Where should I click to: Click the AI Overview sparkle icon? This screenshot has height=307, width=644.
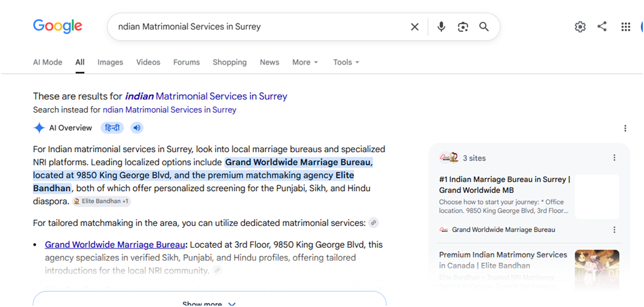pyautogui.click(x=39, y=128)
